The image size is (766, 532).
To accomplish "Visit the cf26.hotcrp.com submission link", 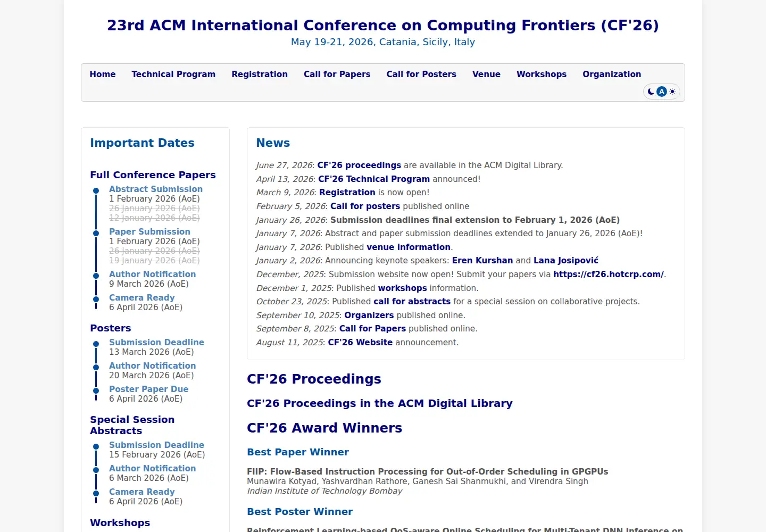I will (x=609, y=275).
